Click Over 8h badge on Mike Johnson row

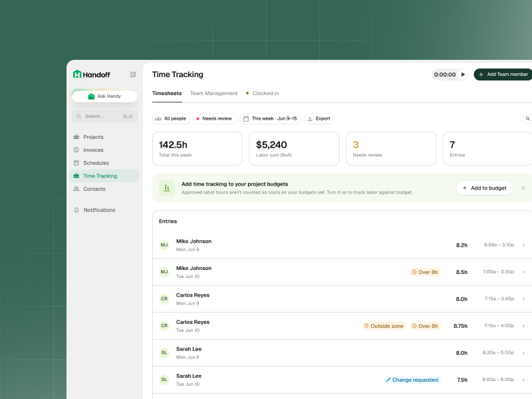click(x=425, y=272)
